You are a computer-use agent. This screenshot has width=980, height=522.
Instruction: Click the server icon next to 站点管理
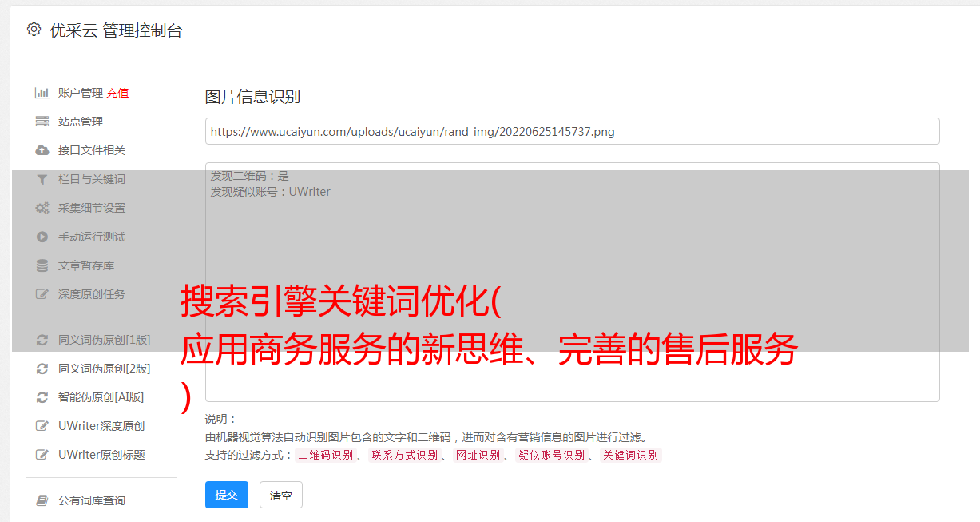click(x=42, y=122)
